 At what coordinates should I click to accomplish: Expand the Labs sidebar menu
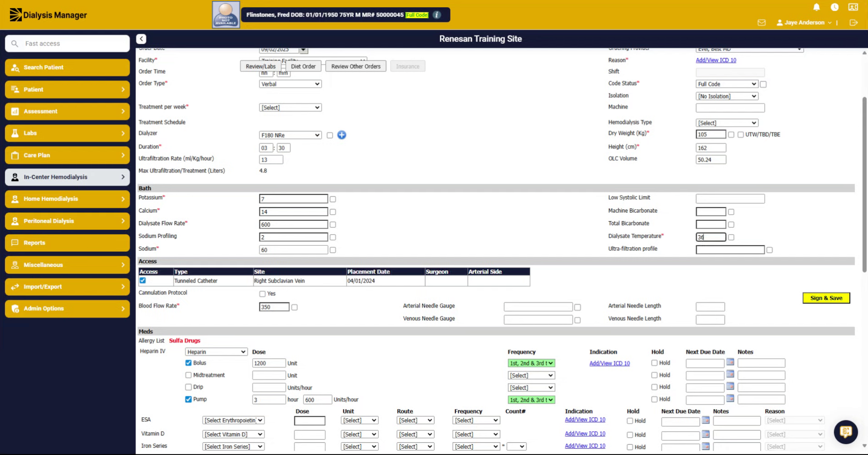tap(67, 133)
